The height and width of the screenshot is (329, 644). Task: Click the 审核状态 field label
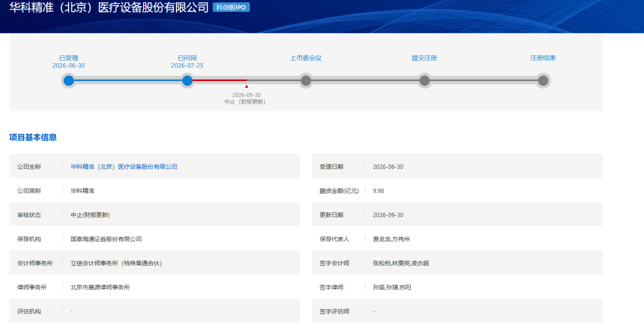29,215
